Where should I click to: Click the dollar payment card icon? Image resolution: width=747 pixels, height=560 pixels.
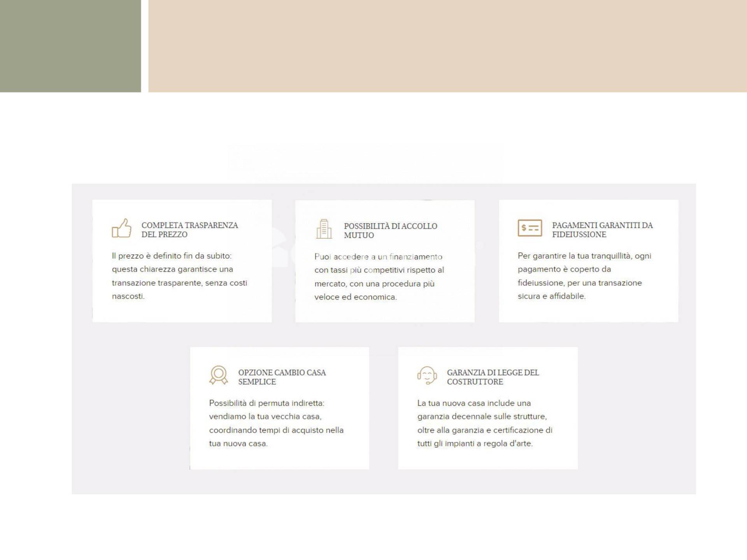[530, 228]
